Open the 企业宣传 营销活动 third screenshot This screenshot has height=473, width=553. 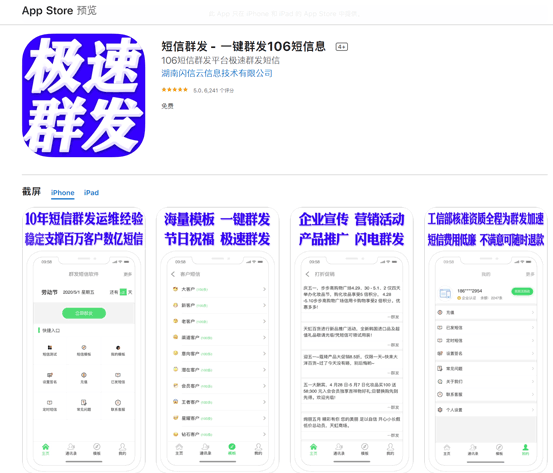pyautogui.click(x=352, y=339)
